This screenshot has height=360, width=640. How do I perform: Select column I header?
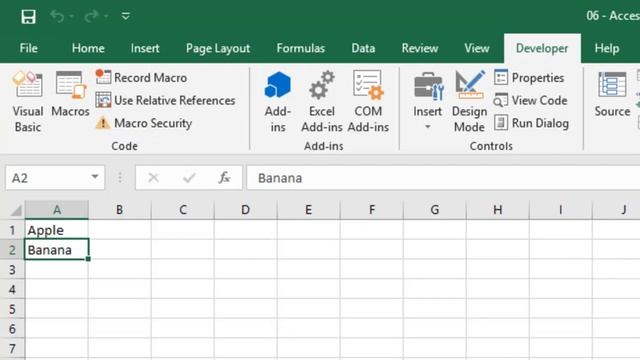click(560, 210)
